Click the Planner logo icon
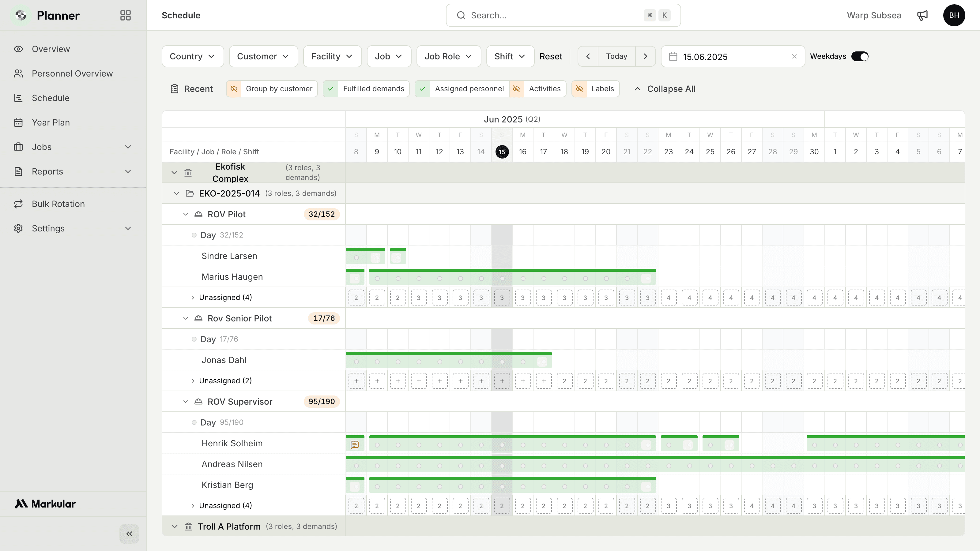This screenshot has height=551, width=980. pos(21,15)
